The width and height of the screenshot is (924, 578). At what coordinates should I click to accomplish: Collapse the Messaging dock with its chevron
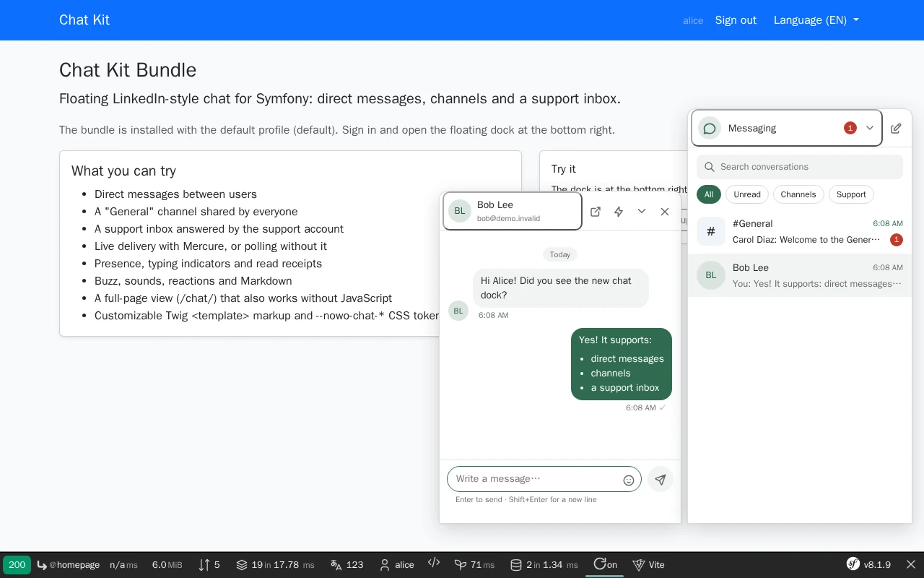[x=870, y=129]
